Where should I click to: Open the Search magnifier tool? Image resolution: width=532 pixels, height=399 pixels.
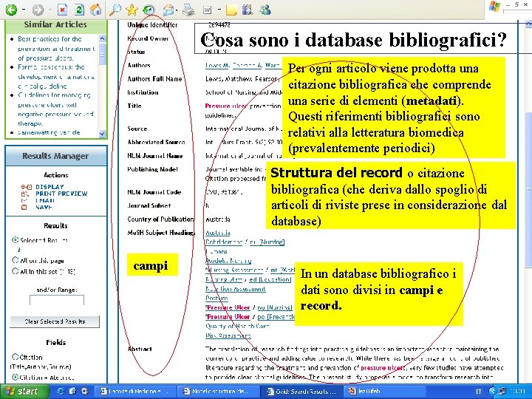point(115,10)
